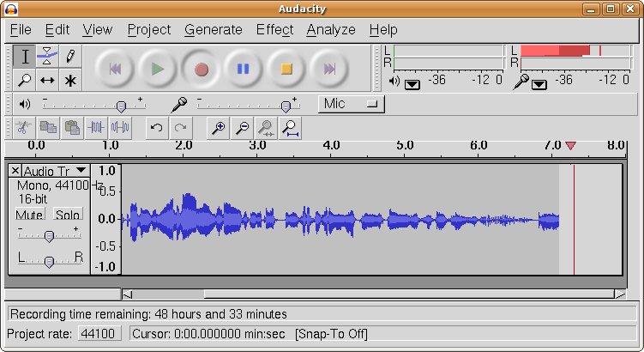Click the input level meter L bar

[x=575, y=51]
